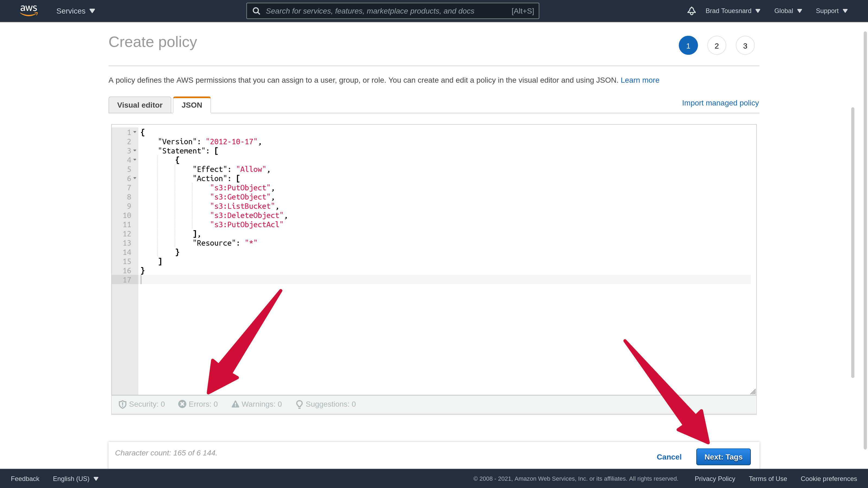
Task: Click the search magnifier icon
Action: pyautogui.click(x=256, y=11)
